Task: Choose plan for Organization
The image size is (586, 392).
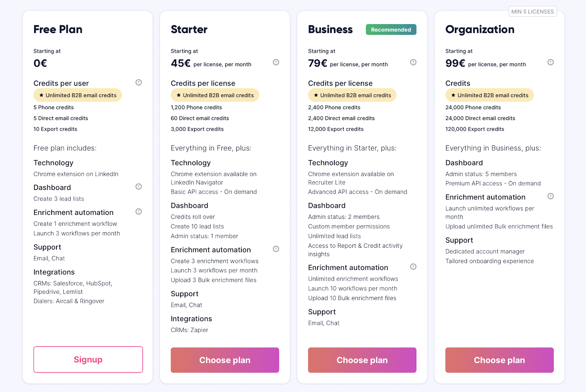Action: tap(499, 360)
